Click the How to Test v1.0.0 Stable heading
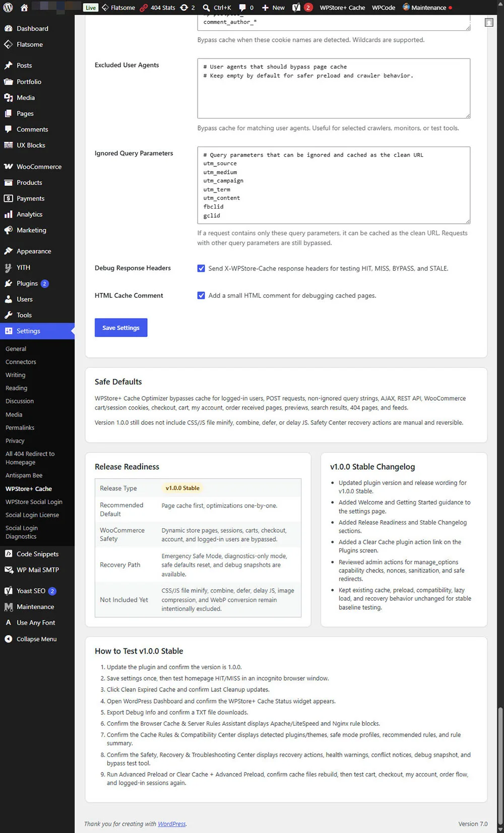 click(x=139, y=651)
